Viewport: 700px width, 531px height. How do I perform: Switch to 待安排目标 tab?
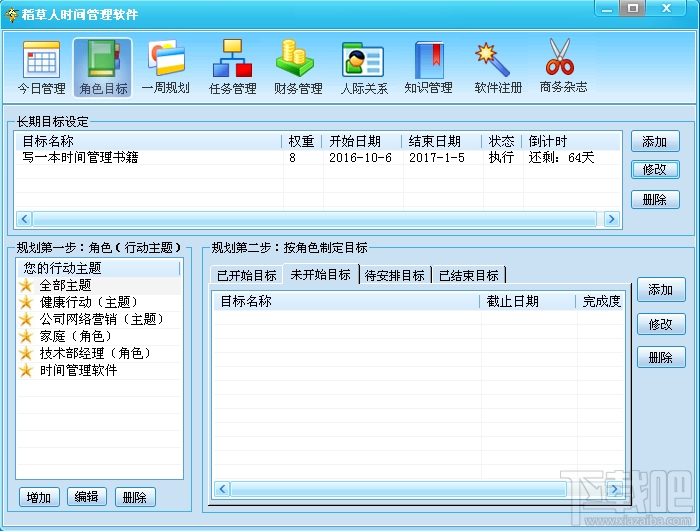pyautogui.click(x=395, y=275)
